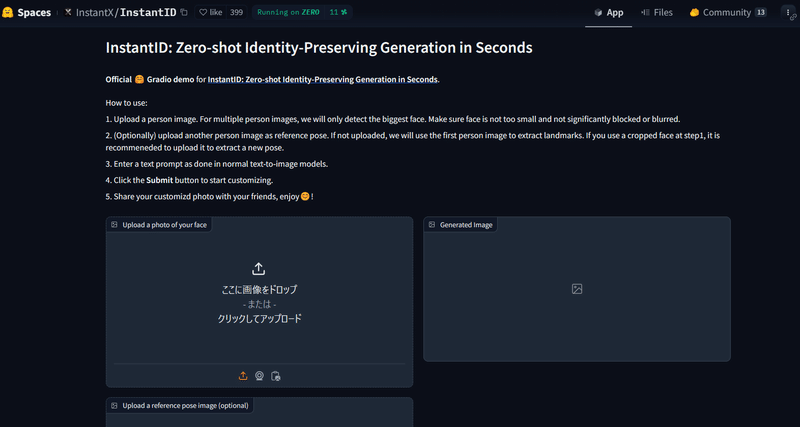Select upload file source icon
The width and height of the screenshot is (800, 427).
(243, 376)
